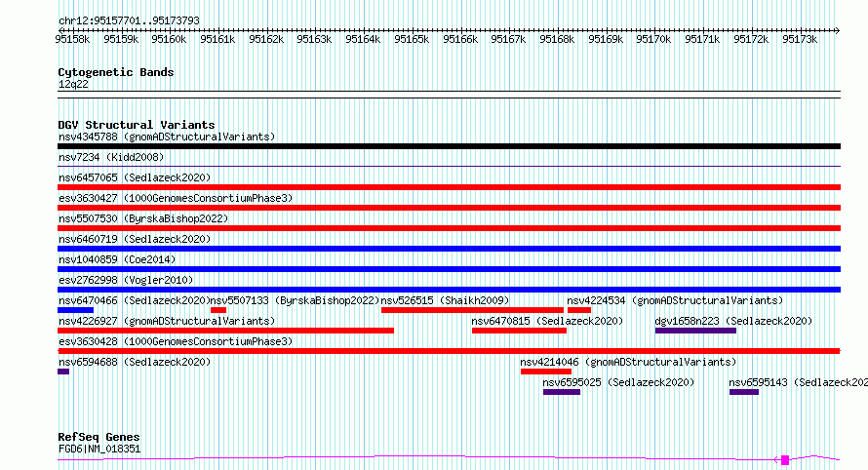
Task: Click the blue bar under nsv6460719
Action: tap(449, 249)
